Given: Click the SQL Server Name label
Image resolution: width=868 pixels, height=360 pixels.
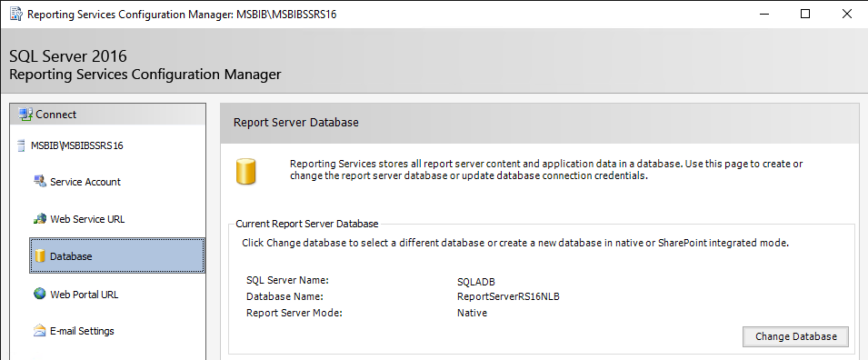Looking at the screenshot, I should click(x=288, y=280).
